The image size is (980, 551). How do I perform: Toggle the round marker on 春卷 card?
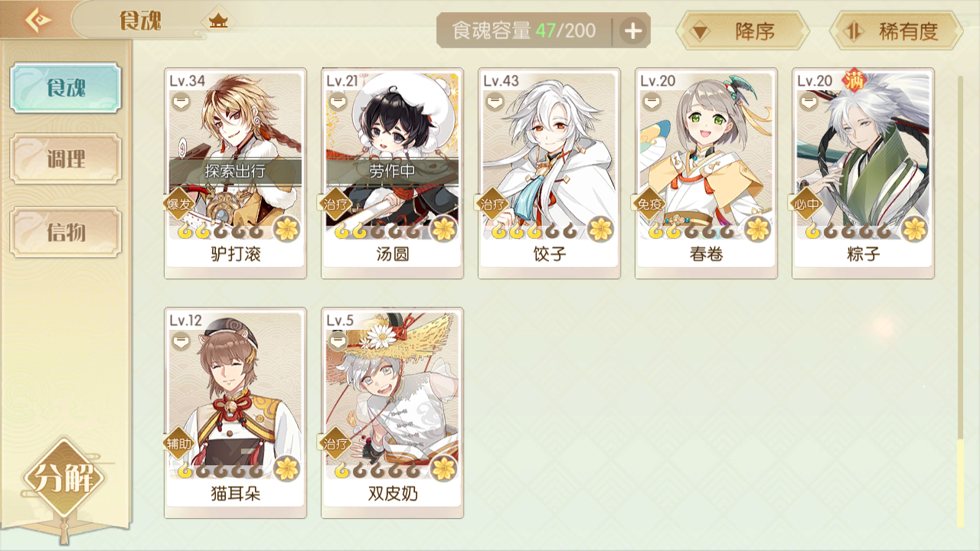(x=652, y=102)
